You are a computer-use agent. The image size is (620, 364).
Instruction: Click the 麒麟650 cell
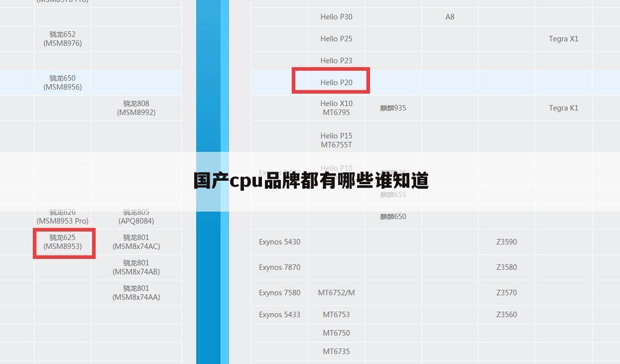pyautogui.click(x=393, y=217)
